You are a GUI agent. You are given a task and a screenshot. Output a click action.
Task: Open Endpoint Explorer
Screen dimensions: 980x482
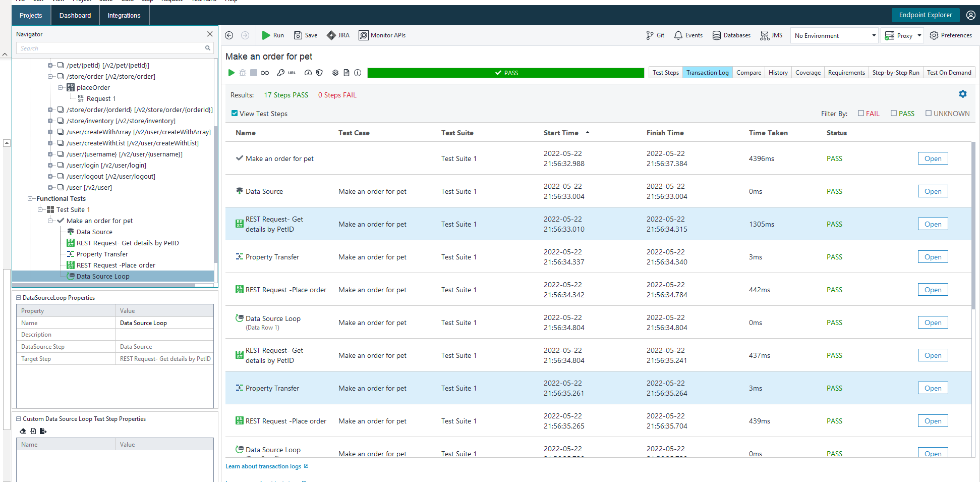(x=926, y=15)
